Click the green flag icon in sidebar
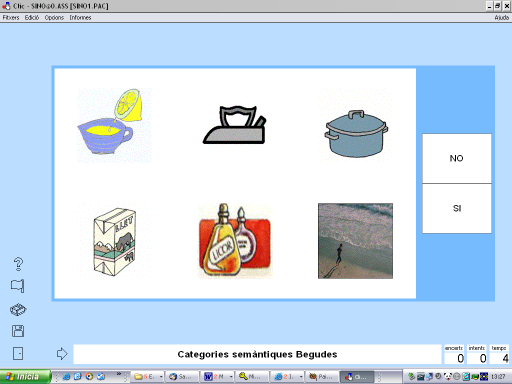Image resolution: width=512 pixels, height=384 pixels. pyautogui.click(x=18, y=286)
